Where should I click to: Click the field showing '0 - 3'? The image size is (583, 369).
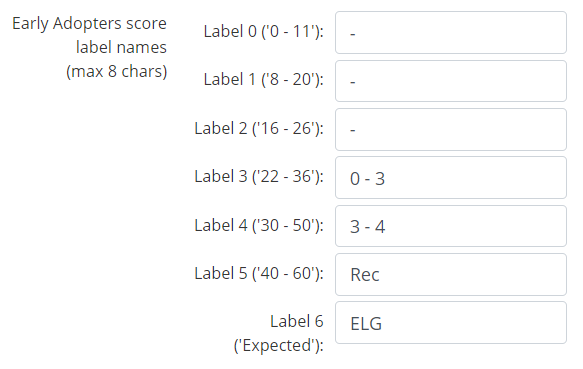[451, 178]
